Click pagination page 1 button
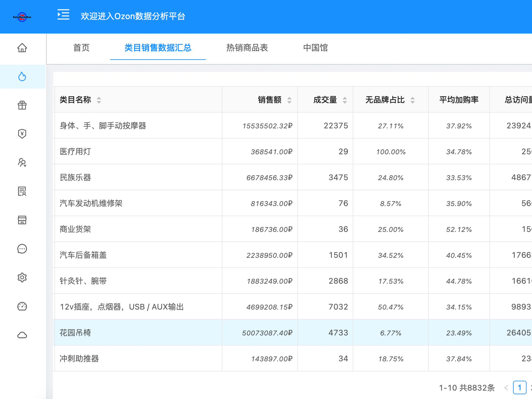Screen dimensions: 532x399 coord(520,387)
